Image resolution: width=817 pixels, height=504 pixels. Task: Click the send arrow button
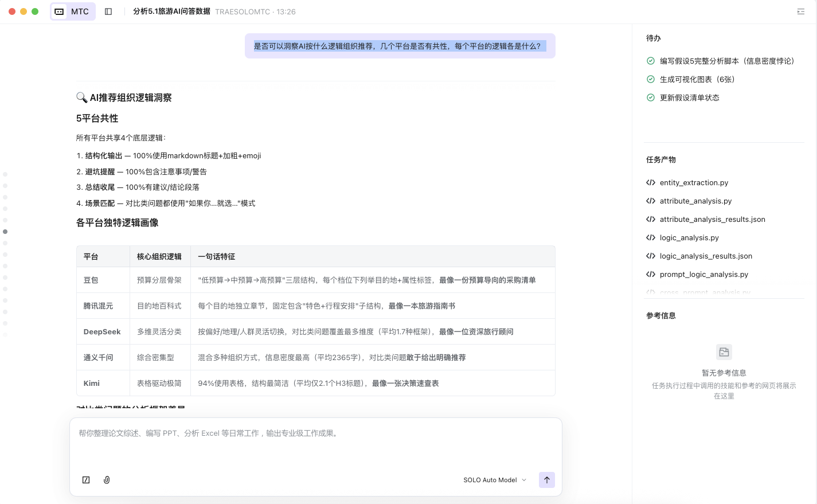(546, 480)
